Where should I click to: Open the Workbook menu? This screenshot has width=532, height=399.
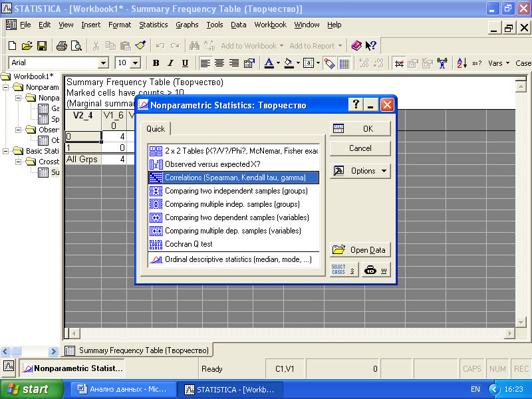coord(271,25)
